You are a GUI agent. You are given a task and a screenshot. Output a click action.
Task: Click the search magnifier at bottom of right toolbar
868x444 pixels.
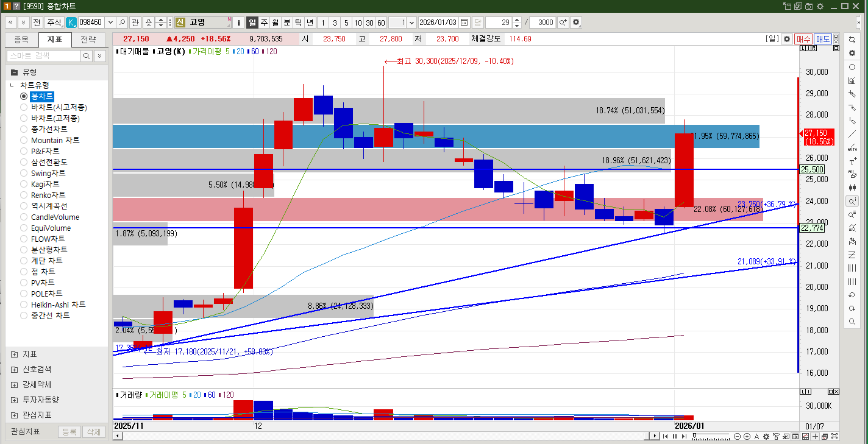pos(852,322)
